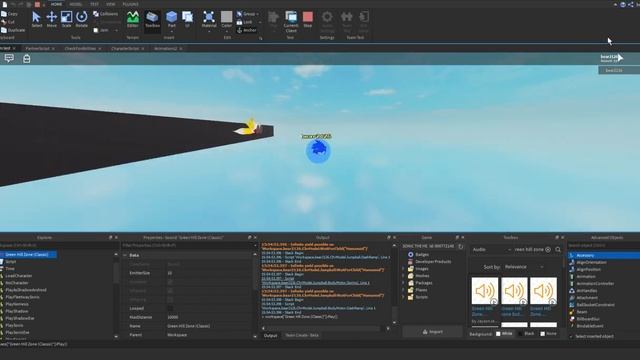Click the Group button
640x360 pixels.
tap(246, 14)
